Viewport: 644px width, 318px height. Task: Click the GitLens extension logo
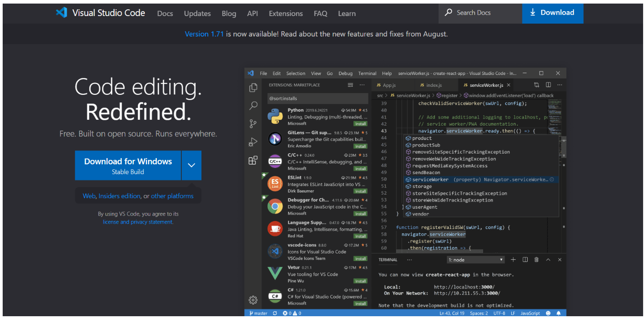tap(275, 139)
